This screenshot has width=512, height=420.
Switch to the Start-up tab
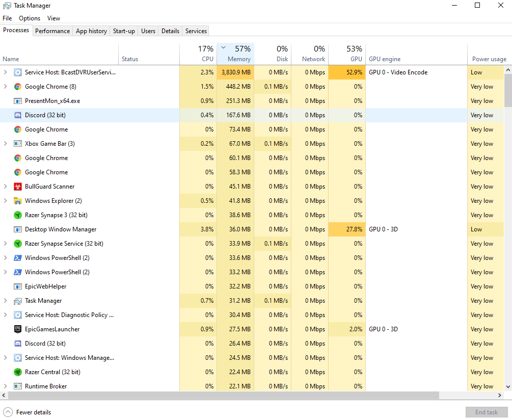click(124, 31)
